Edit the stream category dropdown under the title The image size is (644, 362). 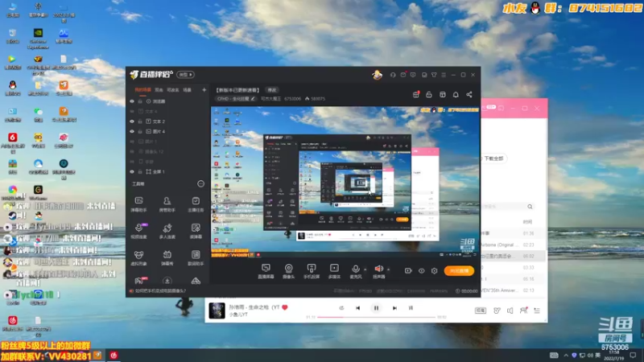[236, 99]
